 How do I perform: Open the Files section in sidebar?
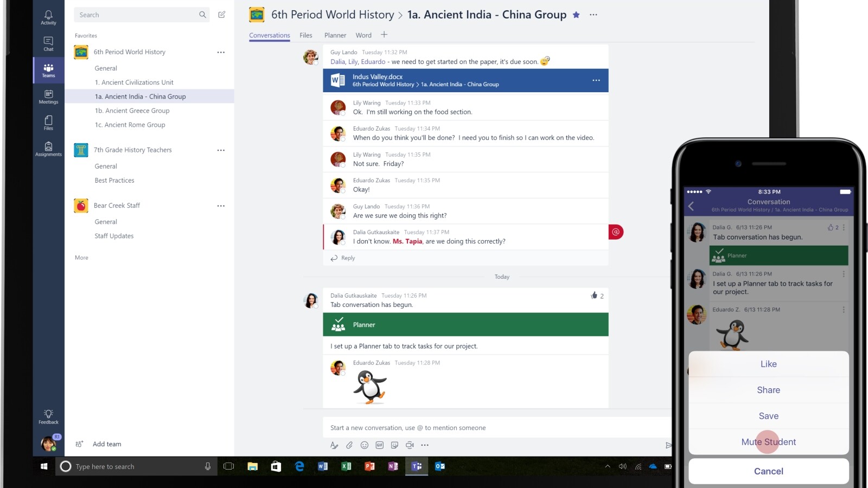(48, 123)
